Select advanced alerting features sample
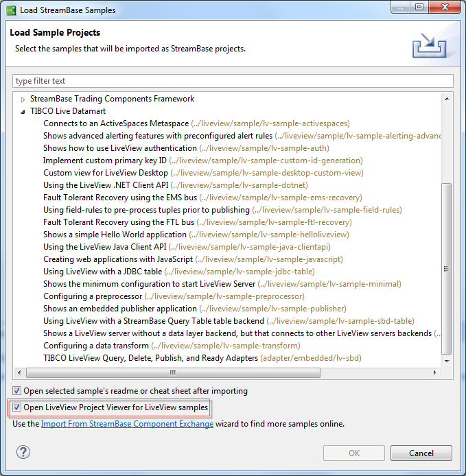 (x=242, y=136)
